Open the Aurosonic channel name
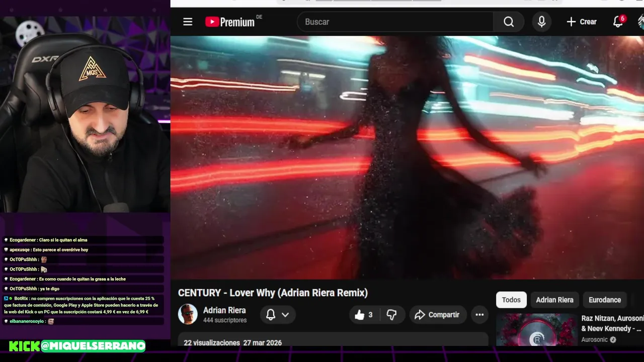Image resolution: width=644 pixels, height=362 pixels. point(595,340)
